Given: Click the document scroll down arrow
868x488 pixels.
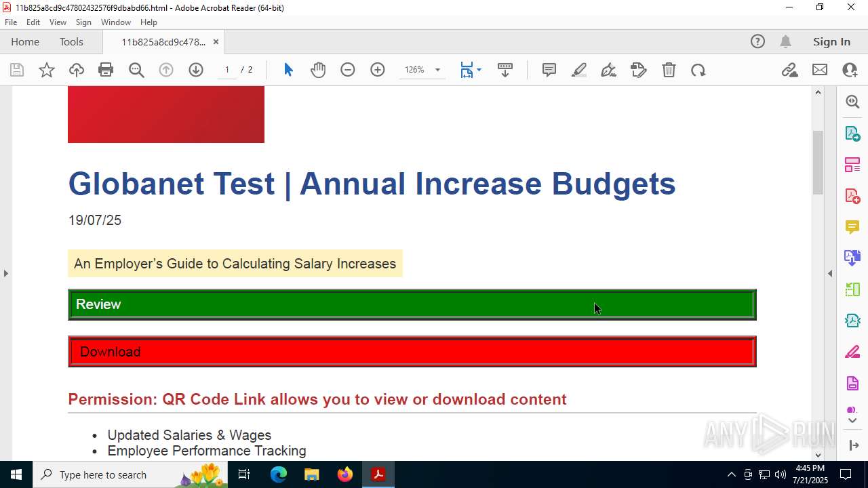Looking at the screenshot, I should [818, 455].
